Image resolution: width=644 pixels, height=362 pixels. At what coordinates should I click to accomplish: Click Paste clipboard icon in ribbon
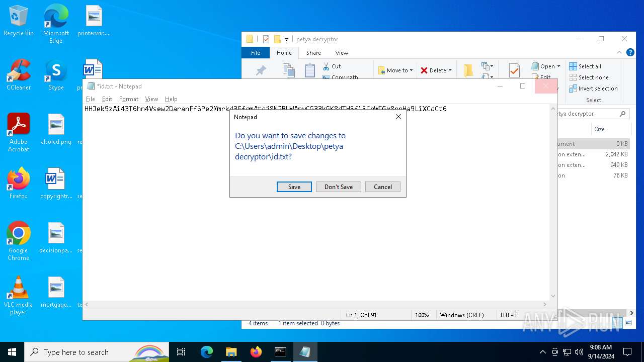click(x=310, y=70)
